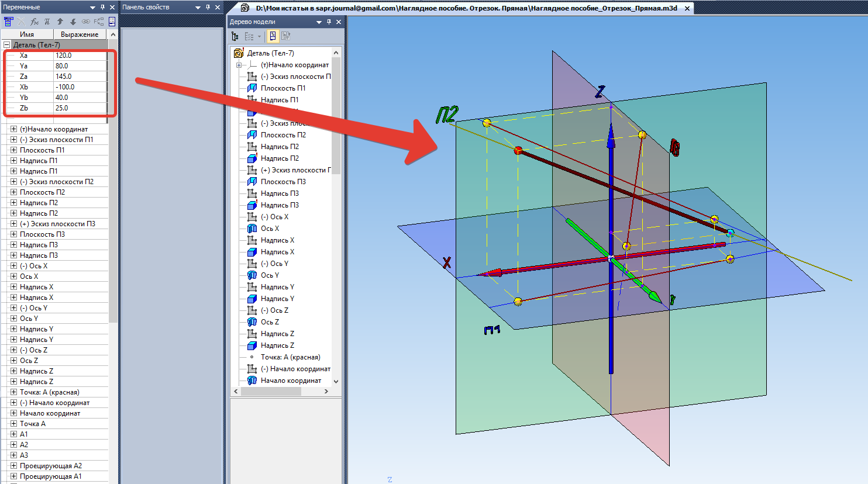The width and height of the screenshot is (868, 484).
Task: Click the Имя column header
Action: click(27, 34)
